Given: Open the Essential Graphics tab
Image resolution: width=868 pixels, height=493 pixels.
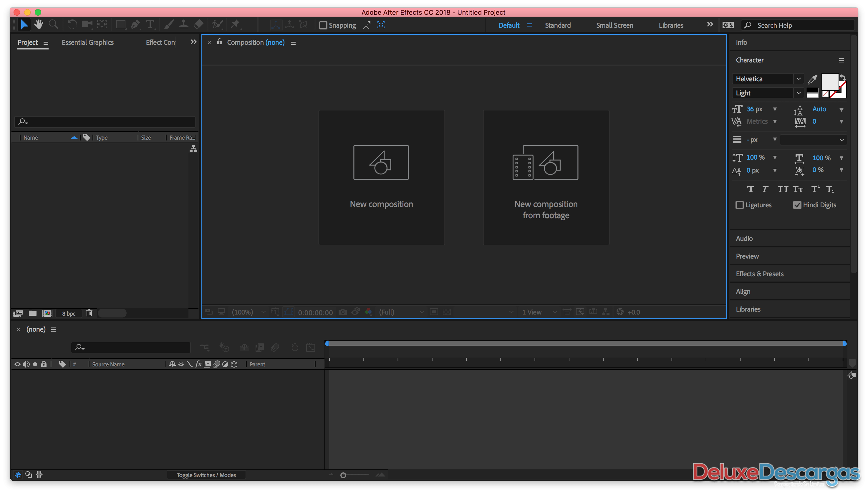Looking at the screenshot, I should [x=88, y=42].
